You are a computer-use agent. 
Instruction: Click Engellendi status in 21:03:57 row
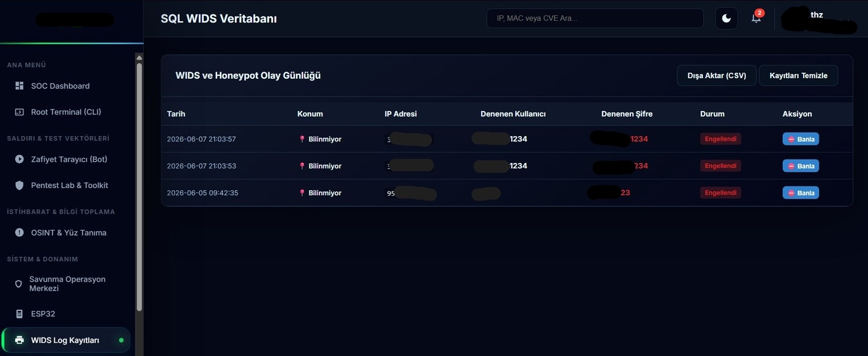[721, 139]
